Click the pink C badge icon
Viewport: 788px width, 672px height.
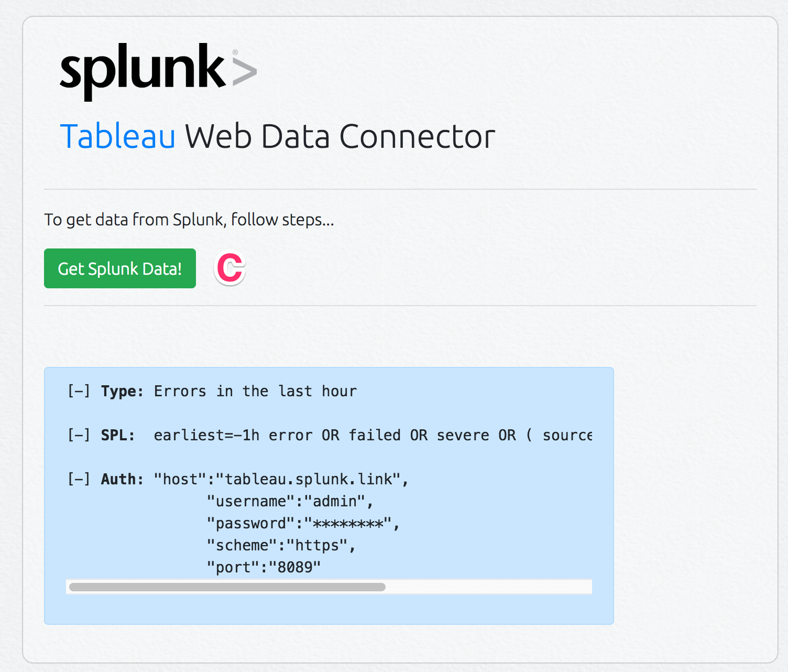[229, 268]
